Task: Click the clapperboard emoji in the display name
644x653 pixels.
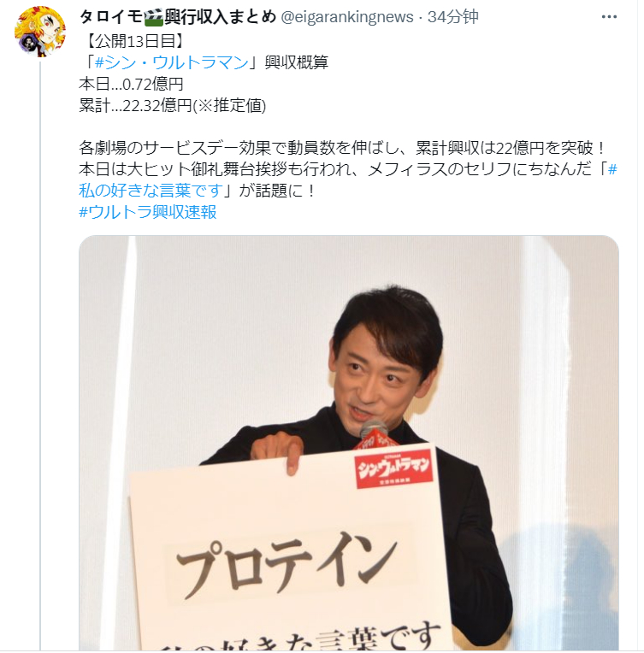Action: pyautogui.click(x=153, y=17)
